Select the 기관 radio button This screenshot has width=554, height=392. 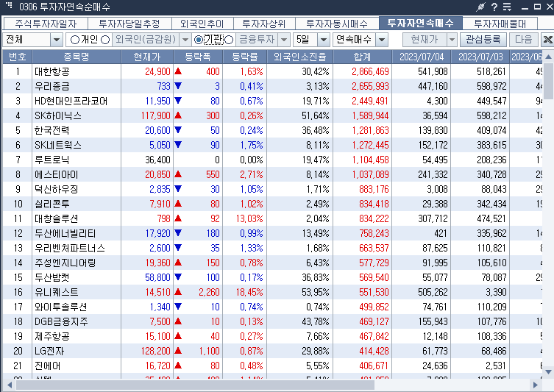(199, 40)
